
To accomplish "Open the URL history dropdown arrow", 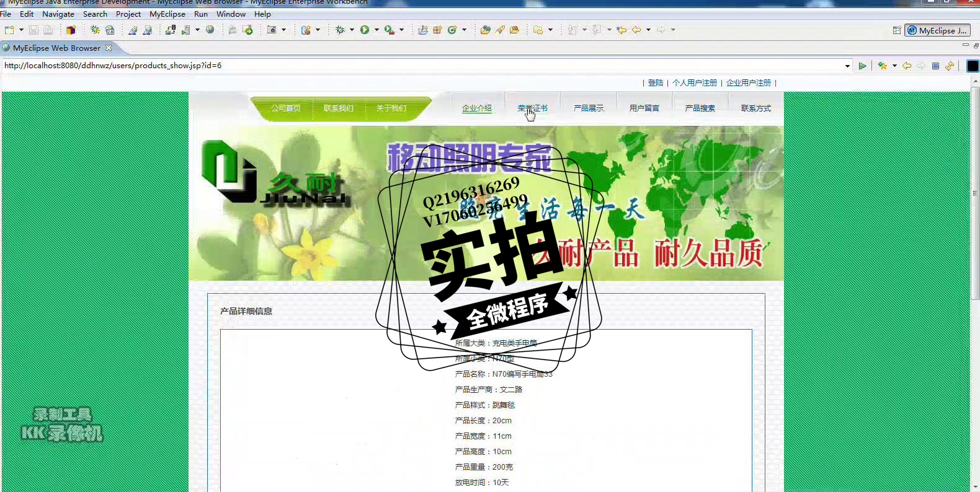I will click(x=847, y=66).
